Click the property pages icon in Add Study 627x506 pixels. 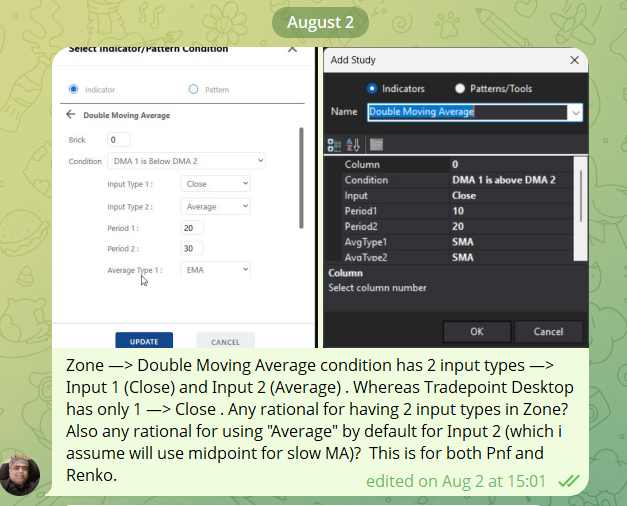376,144
